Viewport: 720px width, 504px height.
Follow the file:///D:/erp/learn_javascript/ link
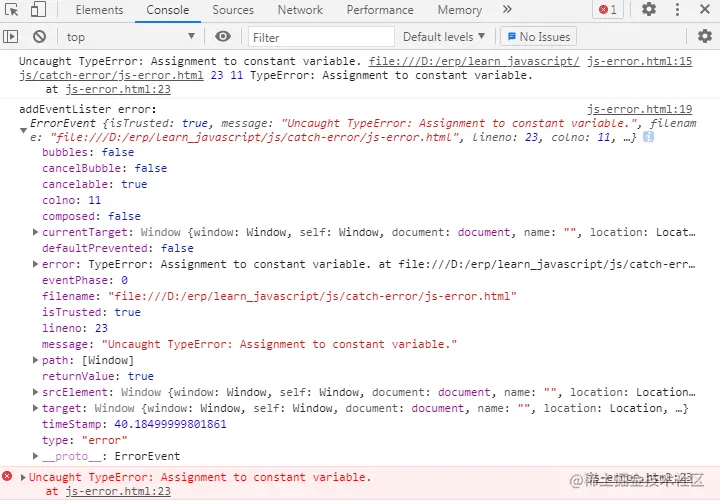(x=474, y=61)
